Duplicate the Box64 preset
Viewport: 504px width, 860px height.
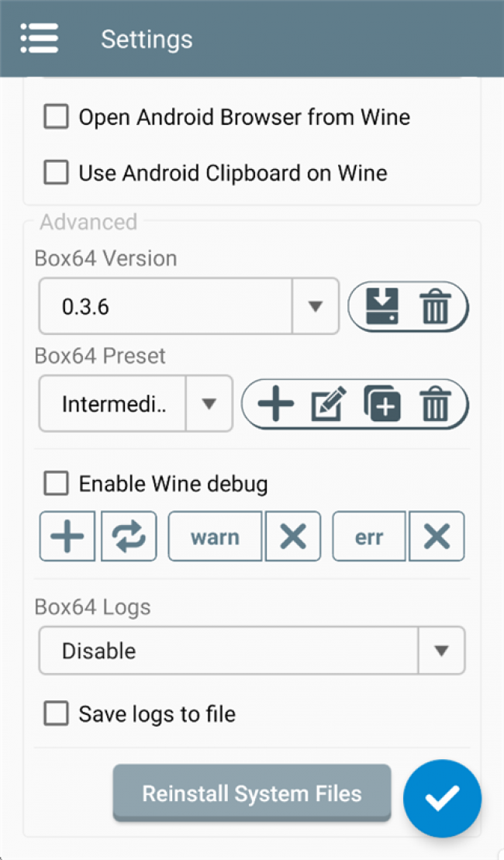tap(381, 404)
